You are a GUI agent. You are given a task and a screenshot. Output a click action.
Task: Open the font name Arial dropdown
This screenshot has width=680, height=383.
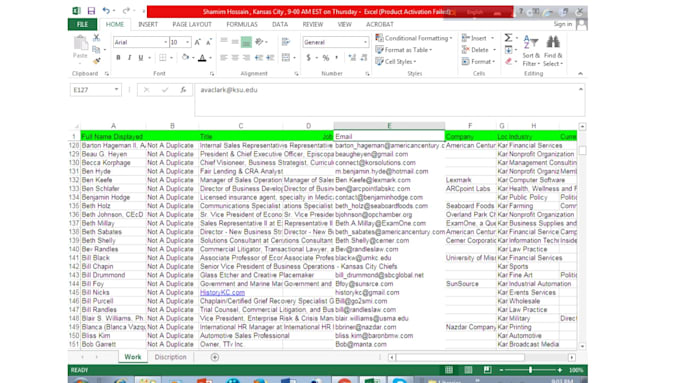click(x=166, y=42)
